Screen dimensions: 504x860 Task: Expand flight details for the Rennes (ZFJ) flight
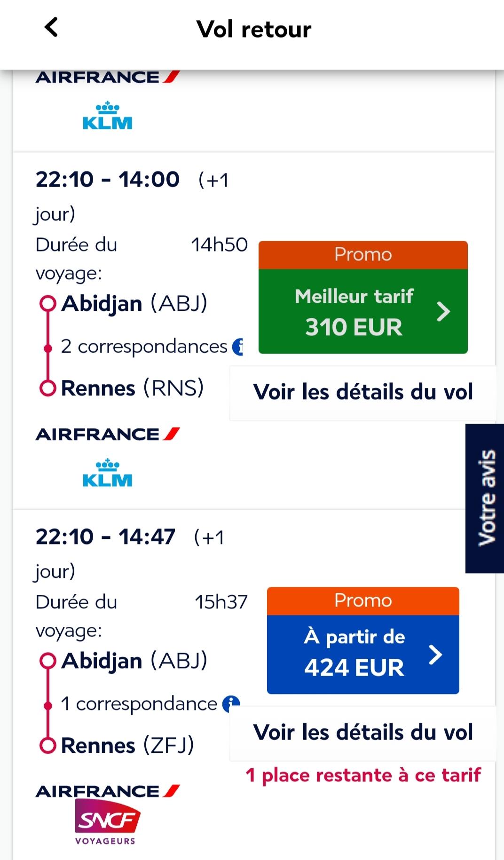tap(362, 733)
